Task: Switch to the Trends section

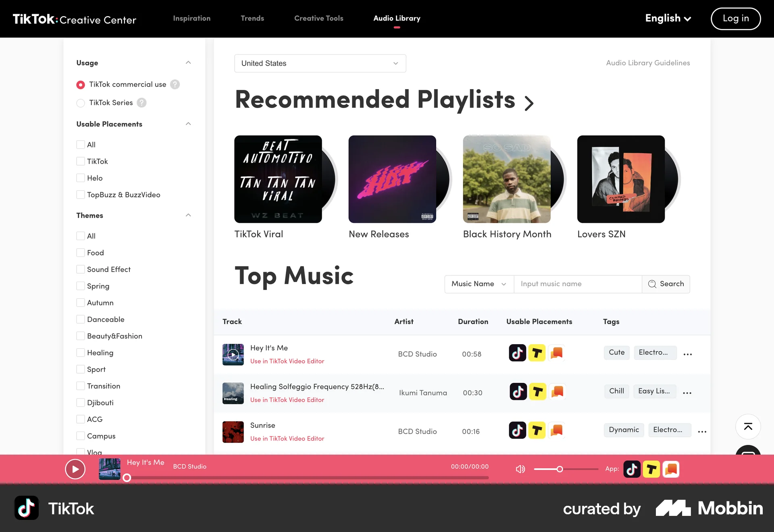Action: [x=252, y=19]
